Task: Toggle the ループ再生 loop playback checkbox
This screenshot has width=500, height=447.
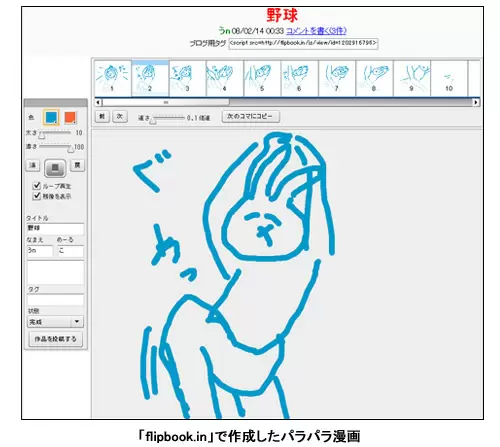Action: (37, 186)
